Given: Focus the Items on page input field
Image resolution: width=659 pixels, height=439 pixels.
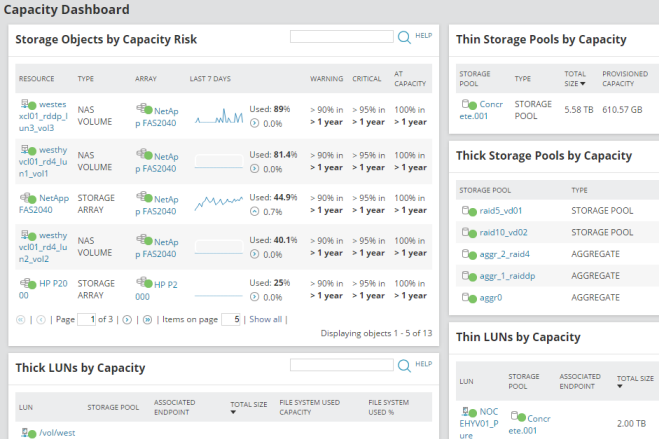Looking at the screenshot, I should (x=230, y=319).
